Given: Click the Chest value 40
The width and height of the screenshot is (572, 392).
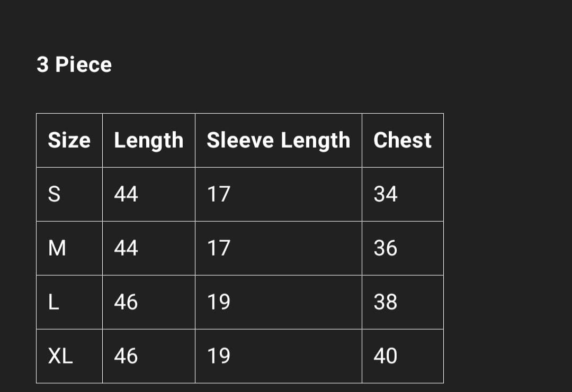Looking at the screenshot, I should pyautogui.click(x=385, y=356).
